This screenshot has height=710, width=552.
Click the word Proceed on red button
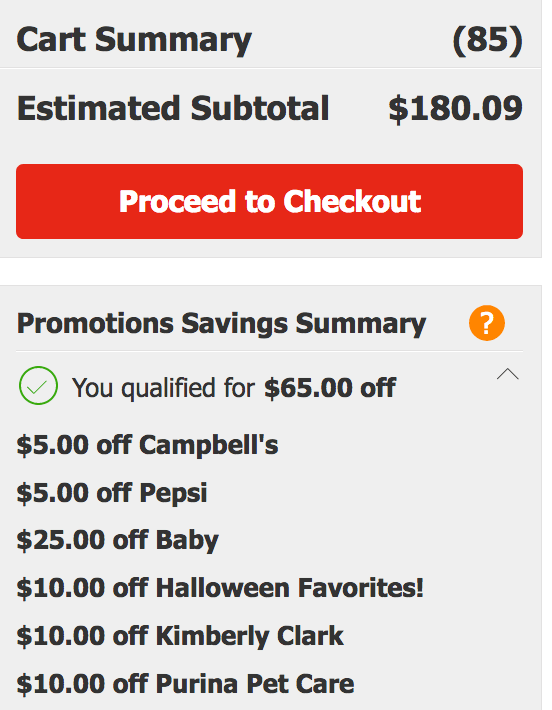pyautogui.click(x=178, y=201)
